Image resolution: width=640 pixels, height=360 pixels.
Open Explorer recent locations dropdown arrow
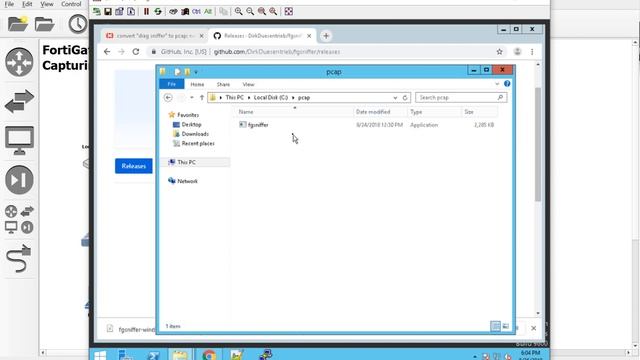point(192,98)
